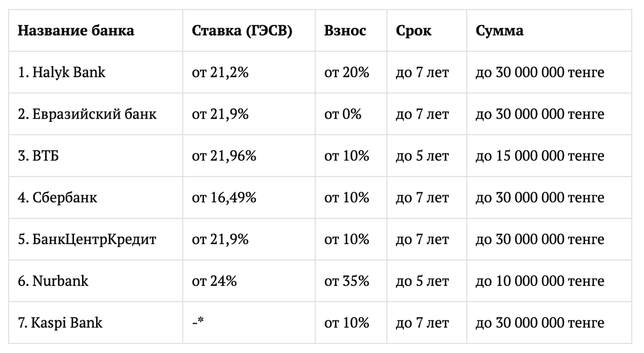Click Nurbank's down payment 'от 35%'
Viewport: 644px width, 353px height.
(x=346, y=281)
